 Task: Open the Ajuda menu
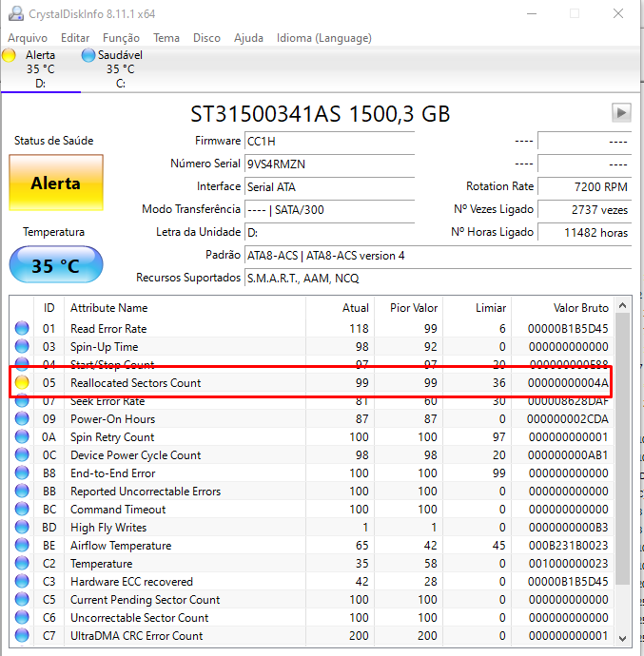point(248,38)
